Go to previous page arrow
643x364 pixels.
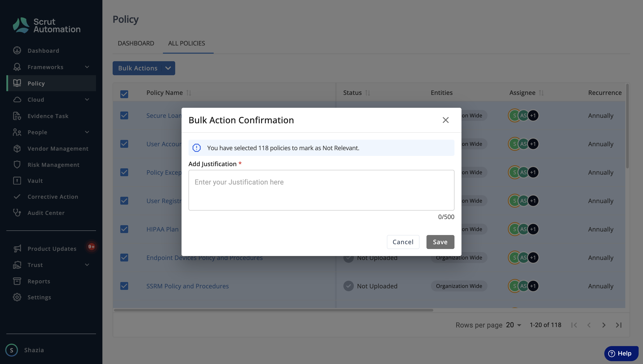(x=589, y=325)
